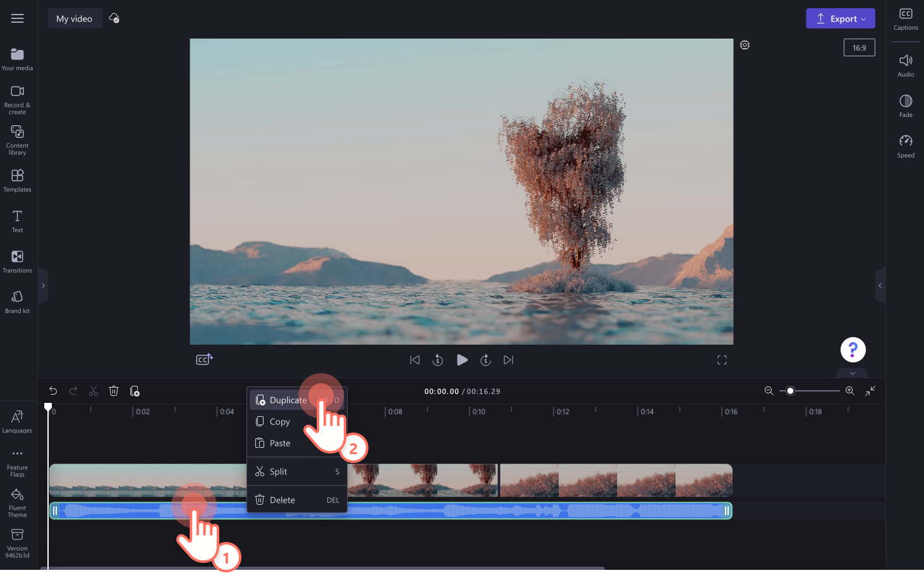Viewport: 924px width, 573px height.
Task: Edit the My video title field
Action: (x=75, y=18)
